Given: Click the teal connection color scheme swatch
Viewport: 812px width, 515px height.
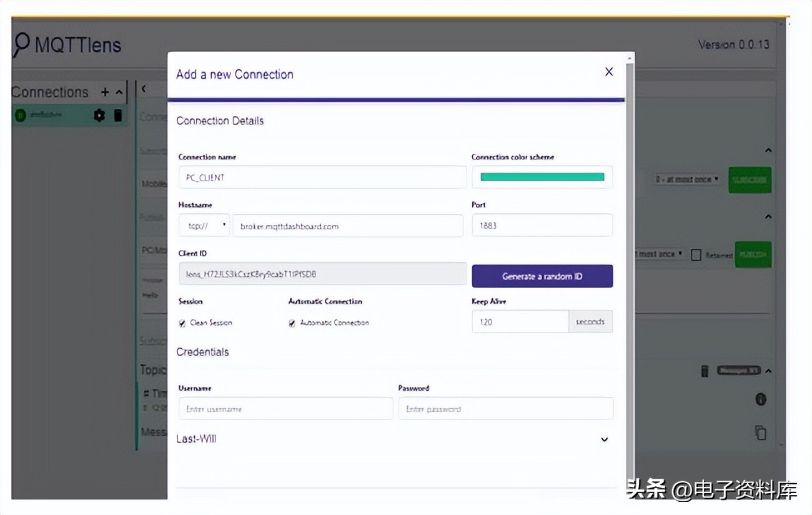Looking at the screenshot, I should [x=542, y=177].
